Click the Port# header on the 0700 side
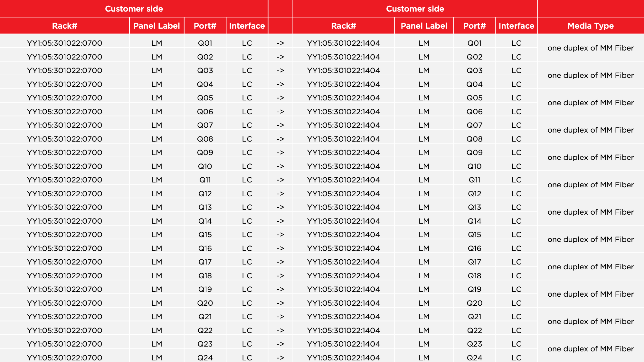This screenshot has height=362, width=644. coord(205,26)
